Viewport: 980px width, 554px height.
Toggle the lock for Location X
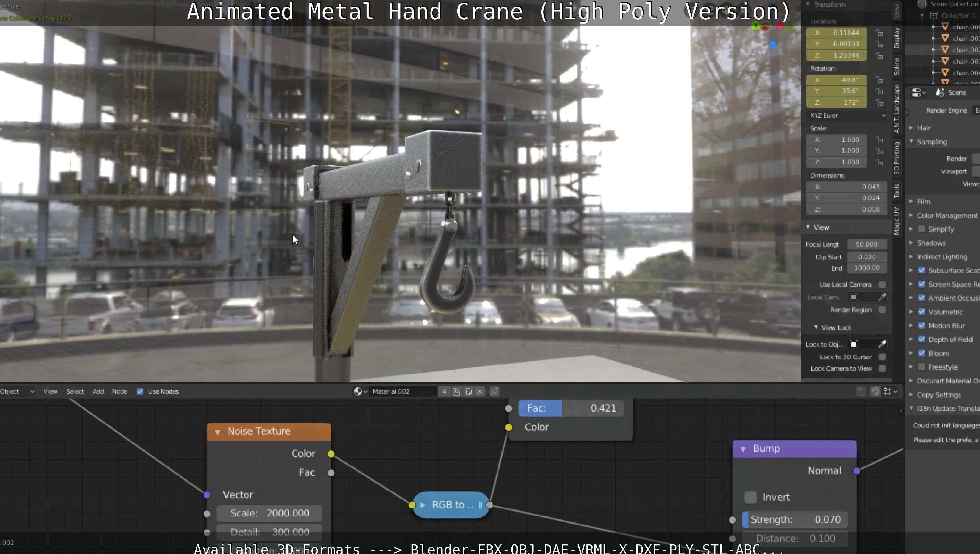[879, 33]
